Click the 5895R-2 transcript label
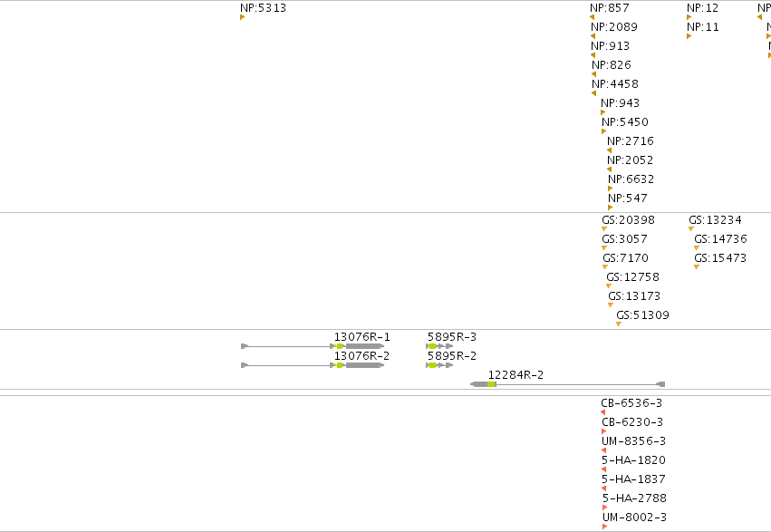 [452, 356]
